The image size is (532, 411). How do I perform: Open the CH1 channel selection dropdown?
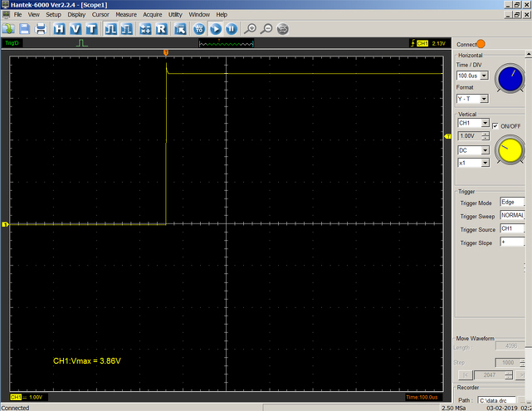tap(486, 123)
